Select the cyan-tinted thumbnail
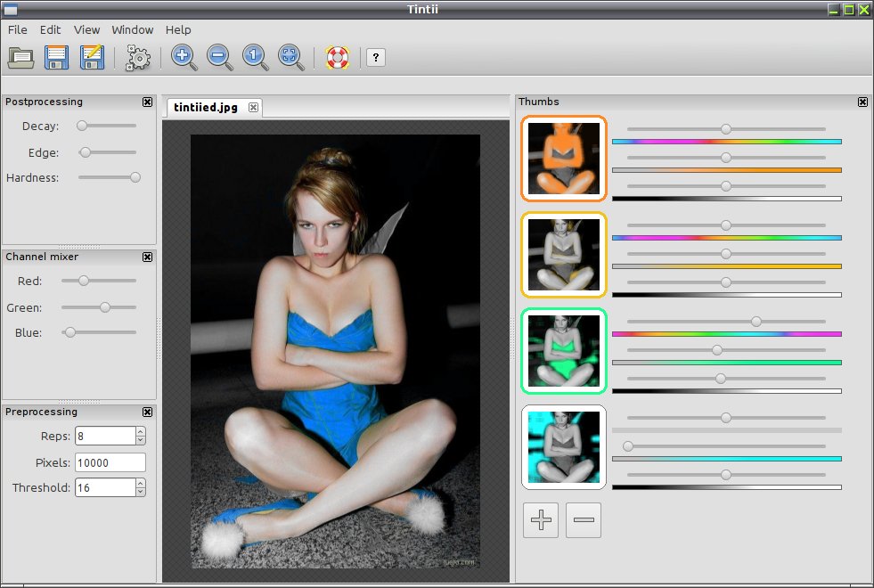This screenshot has height=588, width=874. tap(564, 447)
